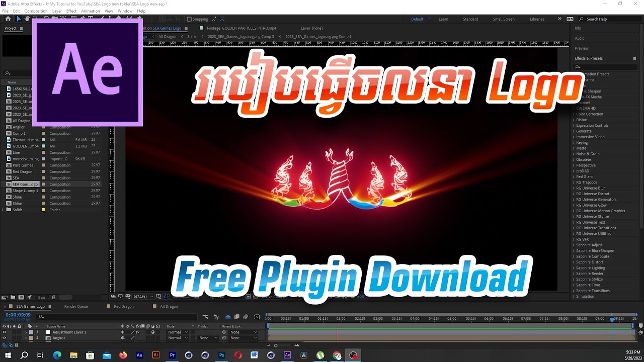Open Microsoft Edge from the taskbar
This screenshot has height=362, width=644.
coord(57,355)
